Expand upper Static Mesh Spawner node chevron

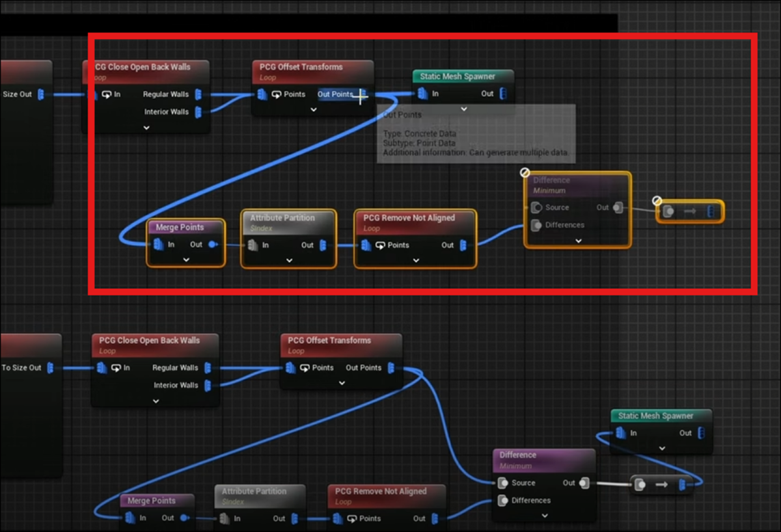tap(464, 109)
